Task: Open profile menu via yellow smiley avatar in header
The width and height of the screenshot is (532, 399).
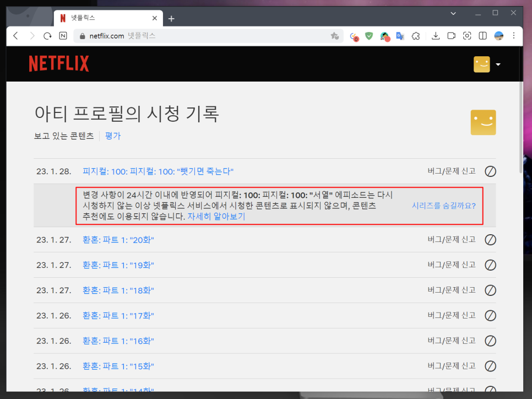Action: coord(481,64)
